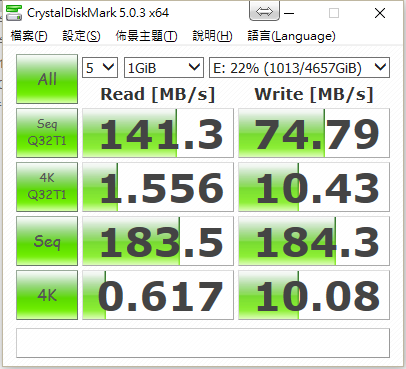
Task: Start the 4K Q32T1 test
Action: pos(47,187)
